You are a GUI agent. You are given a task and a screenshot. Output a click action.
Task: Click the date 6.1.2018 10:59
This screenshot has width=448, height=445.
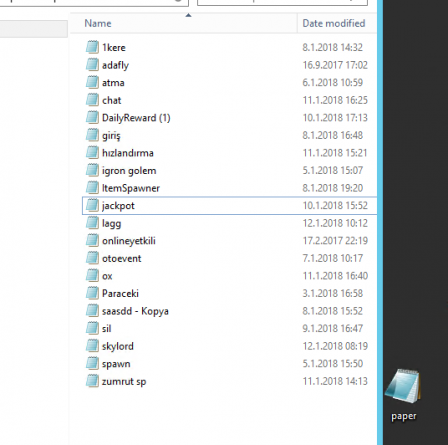(x=332, y=83)
